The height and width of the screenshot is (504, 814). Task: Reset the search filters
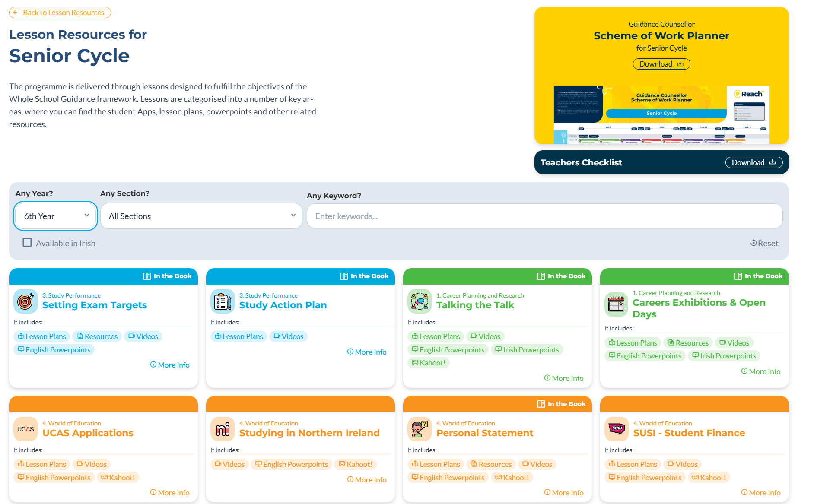click(x=764, y=243)
